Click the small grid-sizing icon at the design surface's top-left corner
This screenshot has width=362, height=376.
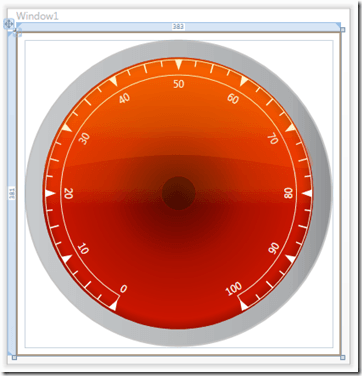(18, 32)
